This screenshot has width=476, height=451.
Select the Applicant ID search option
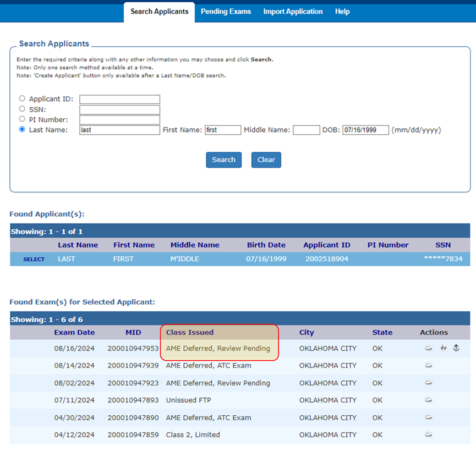22,98
